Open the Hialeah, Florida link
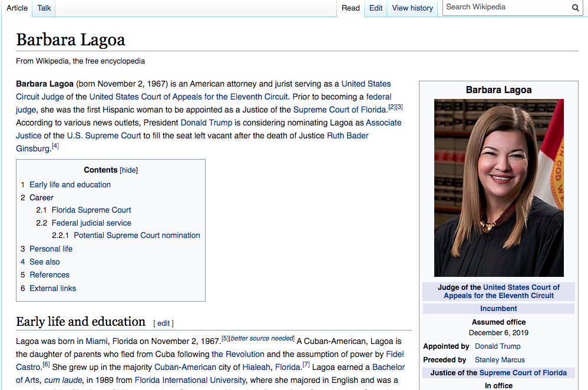The width and height of the screenshot is (588, 390). pos(271,367)
